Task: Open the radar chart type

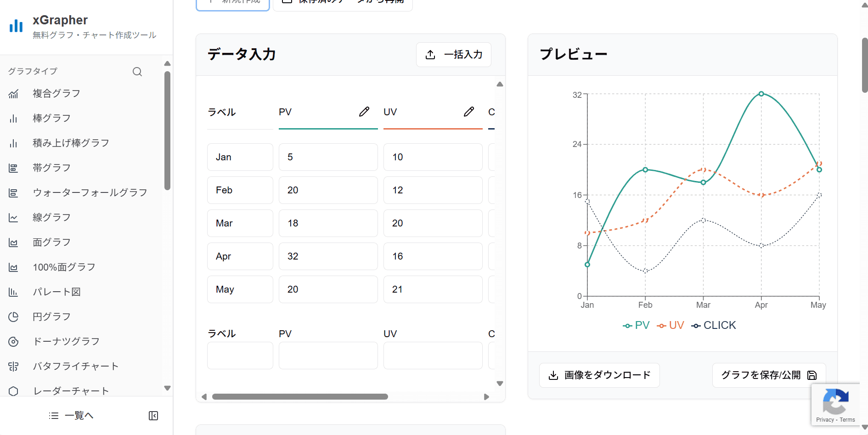Action: pos(71,391)
